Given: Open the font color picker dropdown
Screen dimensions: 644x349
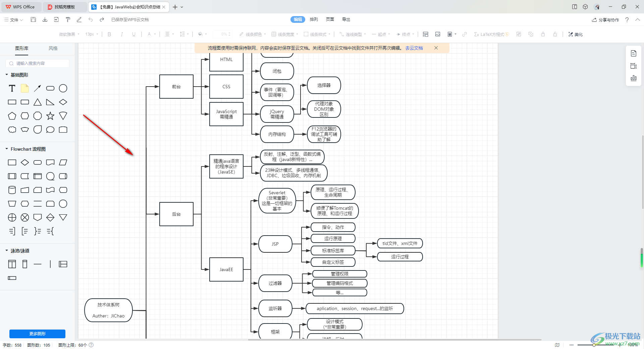Looking at the screenshot, I should [152, 34].
